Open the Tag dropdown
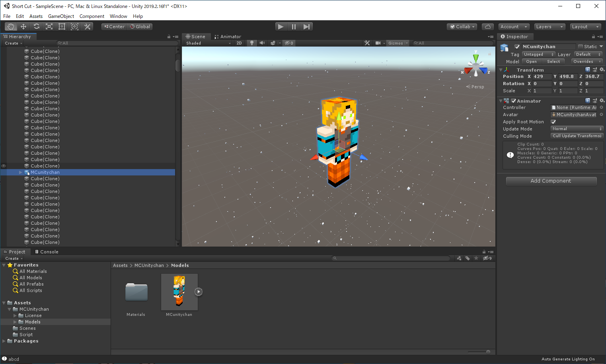The height and width of the screenshot is (364, 606). tap(539, 55)
